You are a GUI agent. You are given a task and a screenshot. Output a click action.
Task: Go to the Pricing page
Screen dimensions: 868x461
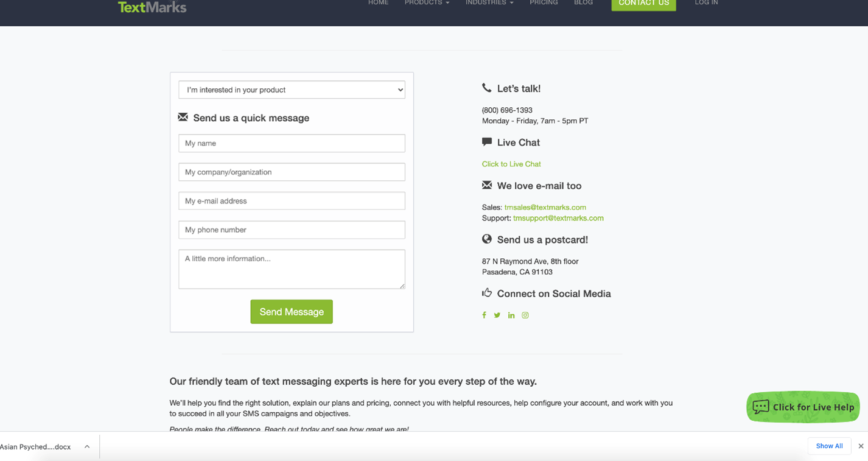pos(544,3)
